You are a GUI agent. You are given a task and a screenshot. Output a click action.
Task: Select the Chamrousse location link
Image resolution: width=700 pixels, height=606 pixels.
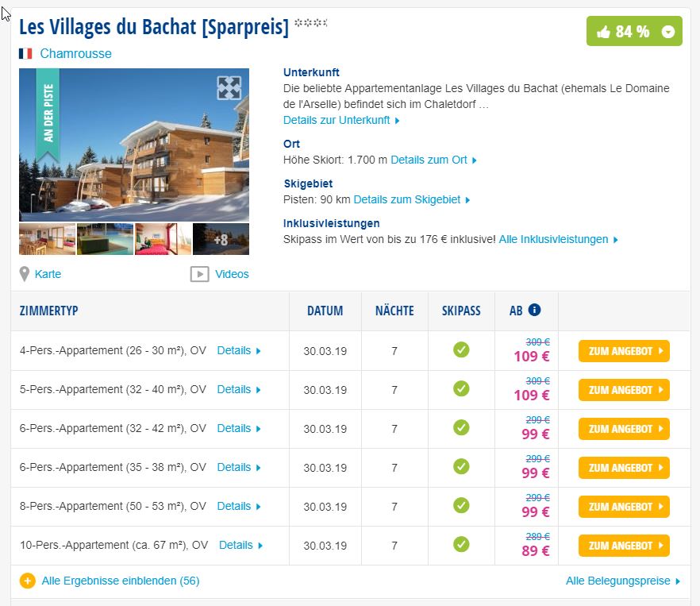tap(75, 54)
